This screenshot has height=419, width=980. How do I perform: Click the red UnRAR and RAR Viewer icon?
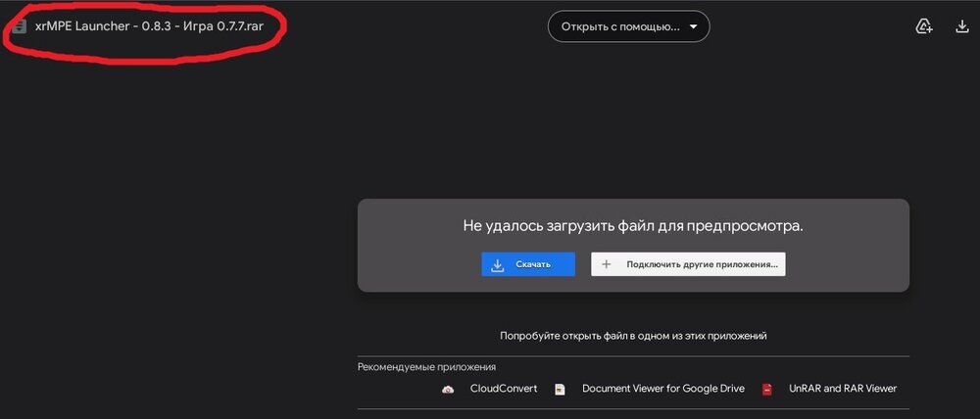point(767,389)
